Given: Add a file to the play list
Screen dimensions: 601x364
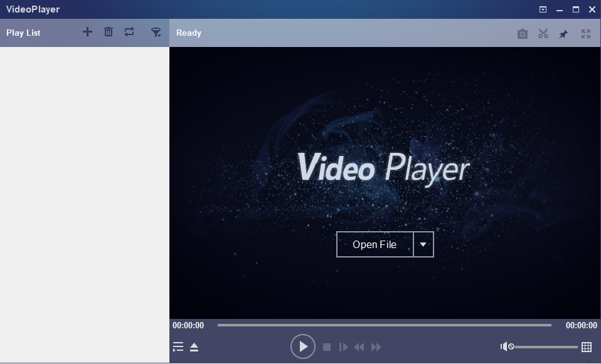Looking at the screenshot, I should pyautogui.click(x=87, y=32).
